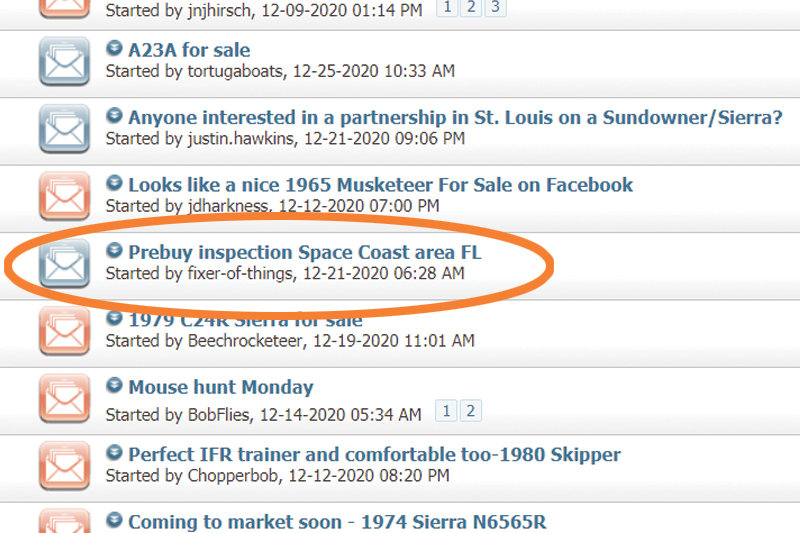800x533 pixels.
Task: Go to page 1 of Mouse hunt Monday
Action: 446,411
